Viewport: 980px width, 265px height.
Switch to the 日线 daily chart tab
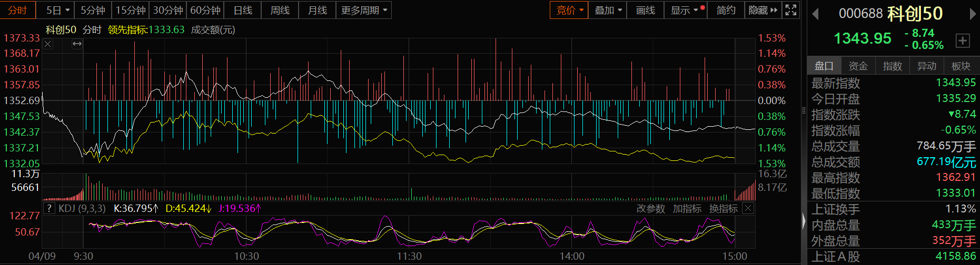click(x=243, y=10)
